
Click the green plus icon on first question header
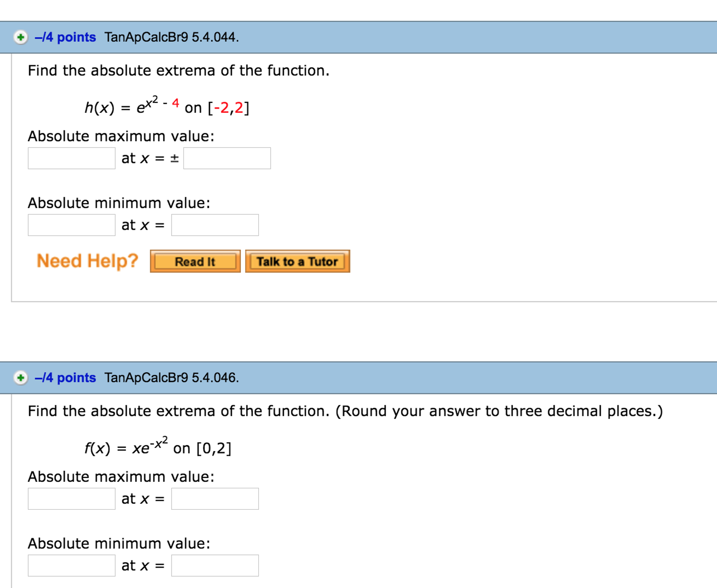pos(20,37)
